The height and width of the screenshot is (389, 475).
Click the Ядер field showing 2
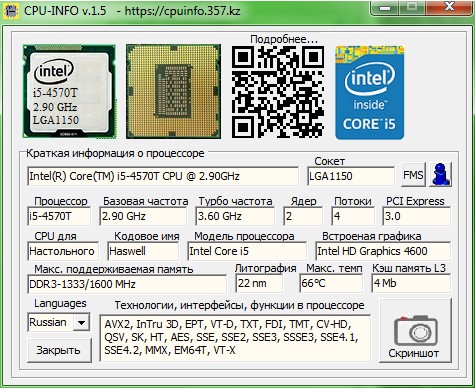(x=303, y=216)
